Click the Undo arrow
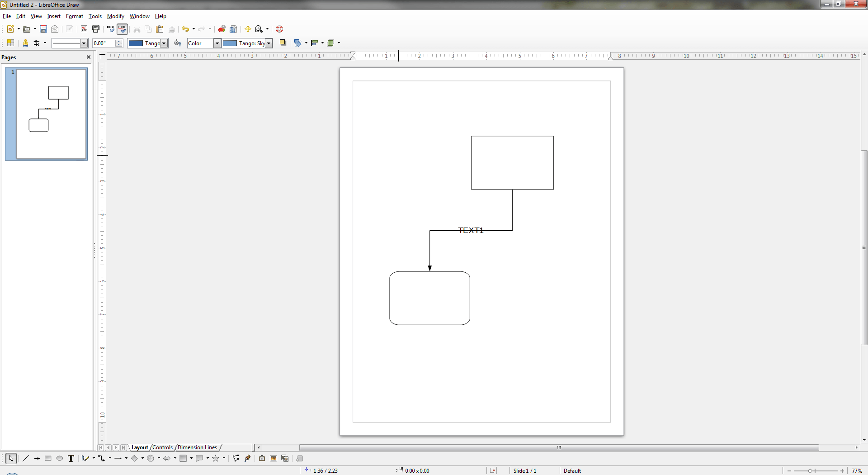The image size is (868, 475). pos(185,29)
